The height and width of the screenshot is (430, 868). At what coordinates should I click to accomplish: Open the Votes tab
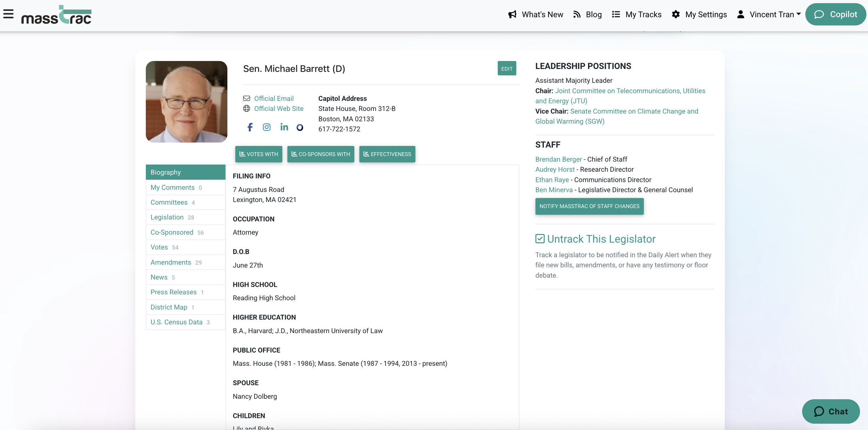(x=159, y=247)
